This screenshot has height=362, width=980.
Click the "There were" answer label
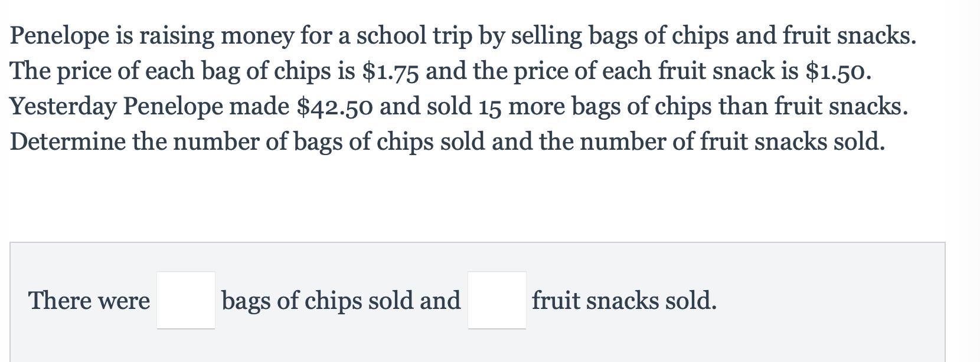89,301
